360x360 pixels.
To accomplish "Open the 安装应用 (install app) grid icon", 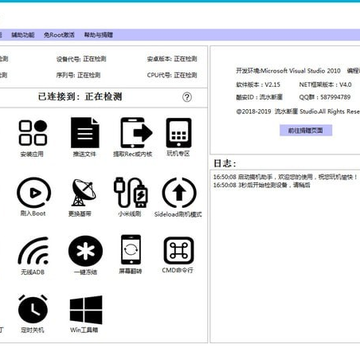I will (32, 133).
